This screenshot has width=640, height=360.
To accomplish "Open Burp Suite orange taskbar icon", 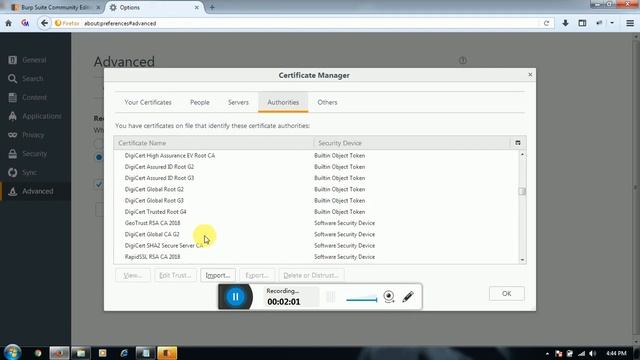I will click(x=167, y=353).
